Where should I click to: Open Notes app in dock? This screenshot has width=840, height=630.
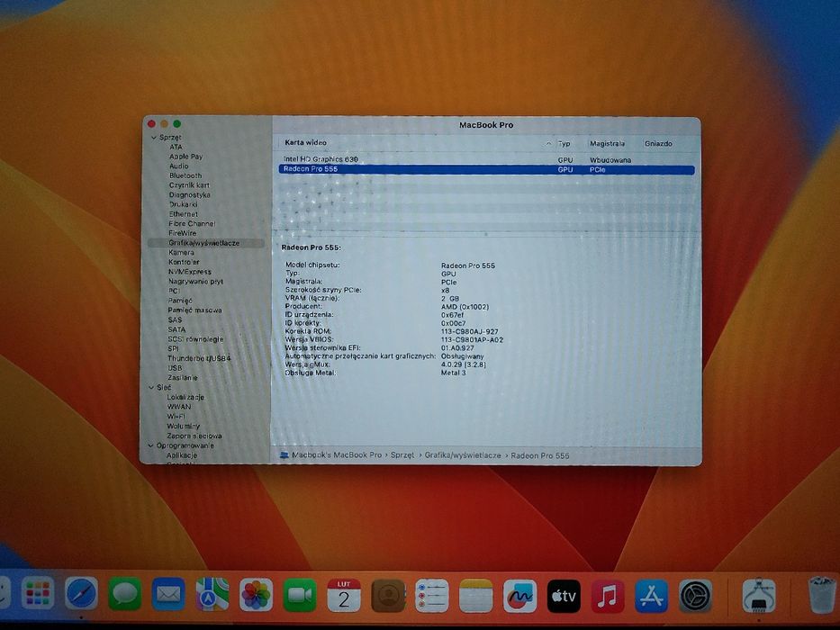pyautogui.click(x=475, y=595)
